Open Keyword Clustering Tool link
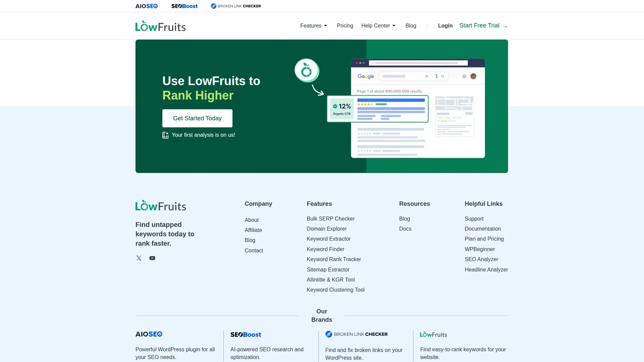644x362 pixels. pyautogui.click(x=336, y=290)
